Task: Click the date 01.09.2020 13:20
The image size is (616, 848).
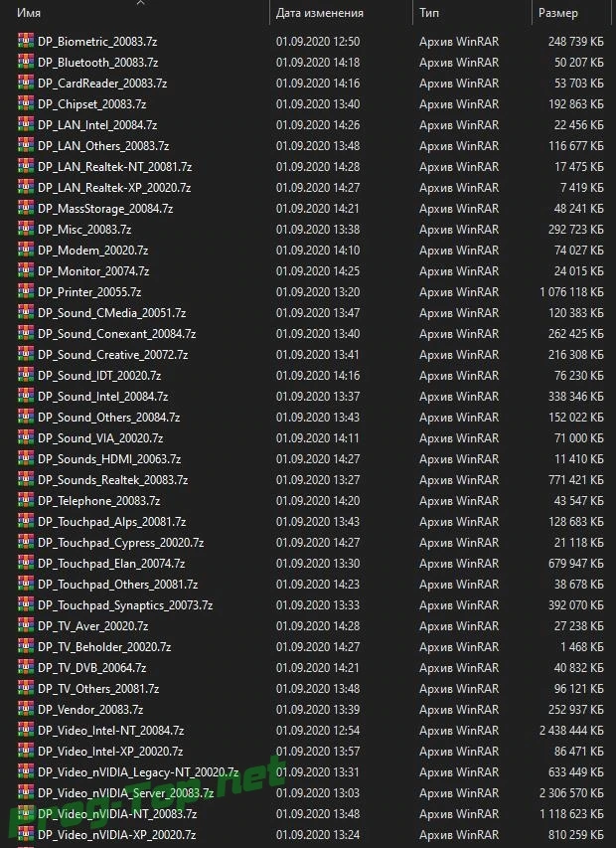Action: 318,292
